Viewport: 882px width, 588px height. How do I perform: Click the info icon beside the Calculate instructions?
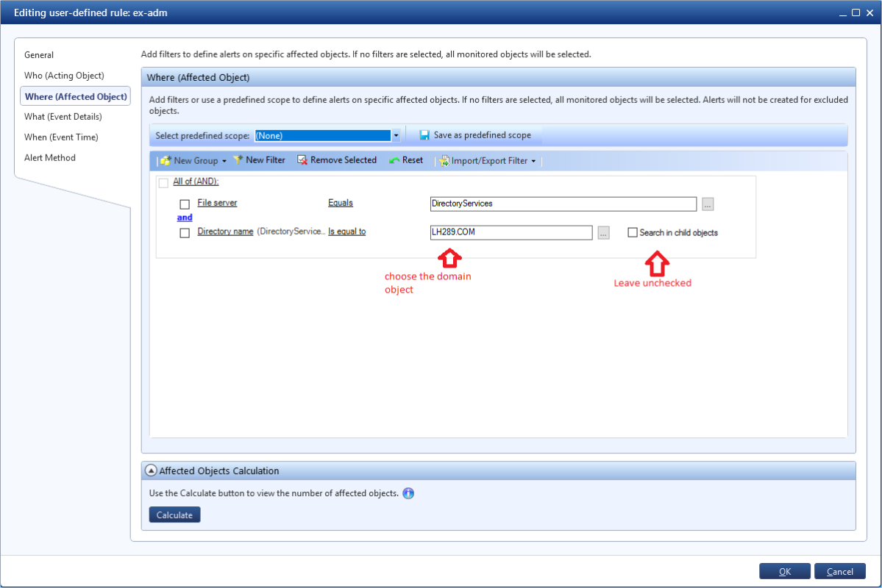click(x=408, y=493)
